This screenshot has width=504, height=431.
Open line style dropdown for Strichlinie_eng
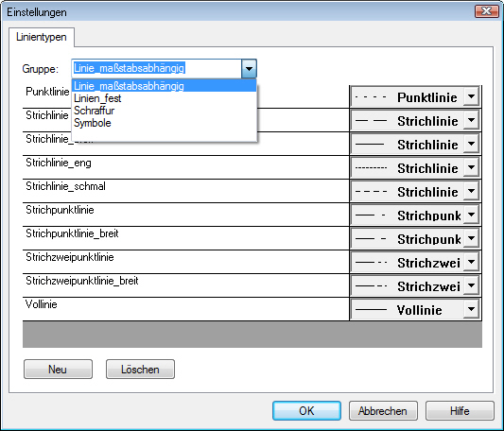coord(471,167)
